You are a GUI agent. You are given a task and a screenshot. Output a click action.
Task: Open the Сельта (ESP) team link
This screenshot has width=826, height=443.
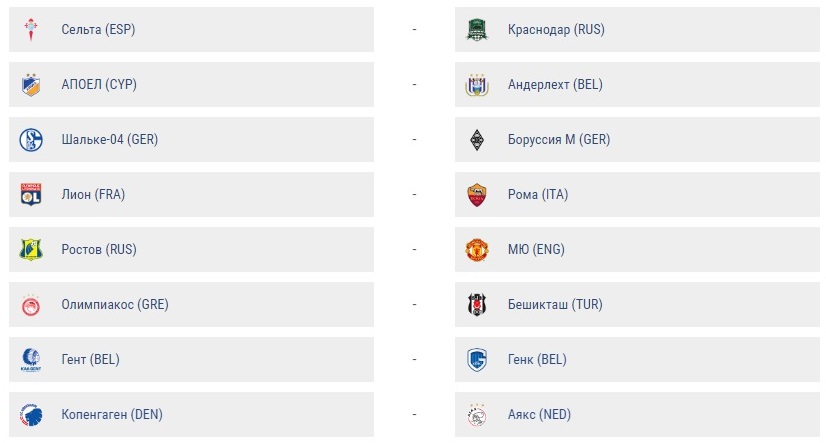click(97, 30)
